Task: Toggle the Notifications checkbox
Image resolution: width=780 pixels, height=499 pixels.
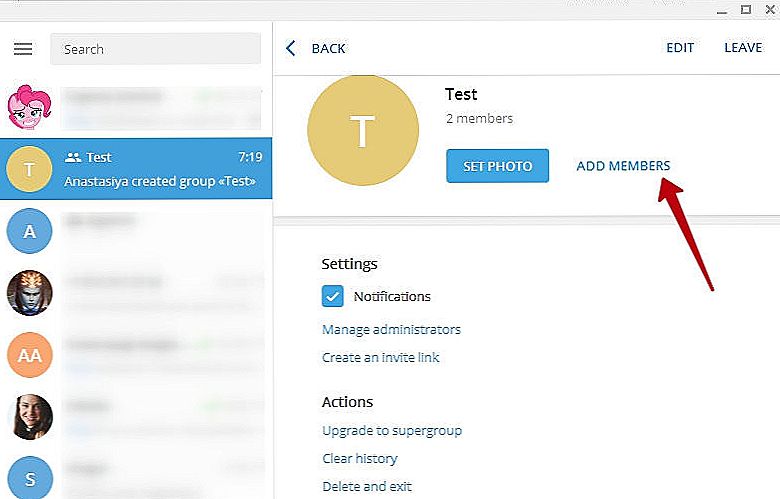Action: click(333, 296)
